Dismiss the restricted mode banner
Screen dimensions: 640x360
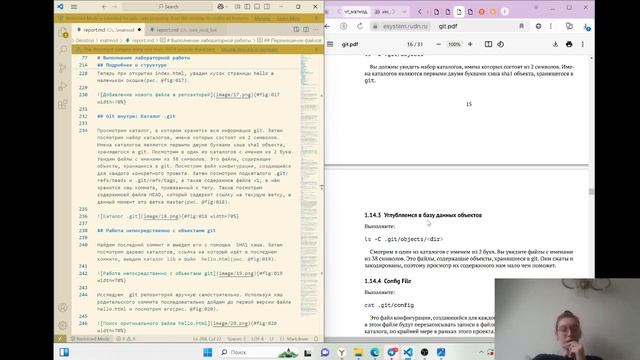pos(316,18)
